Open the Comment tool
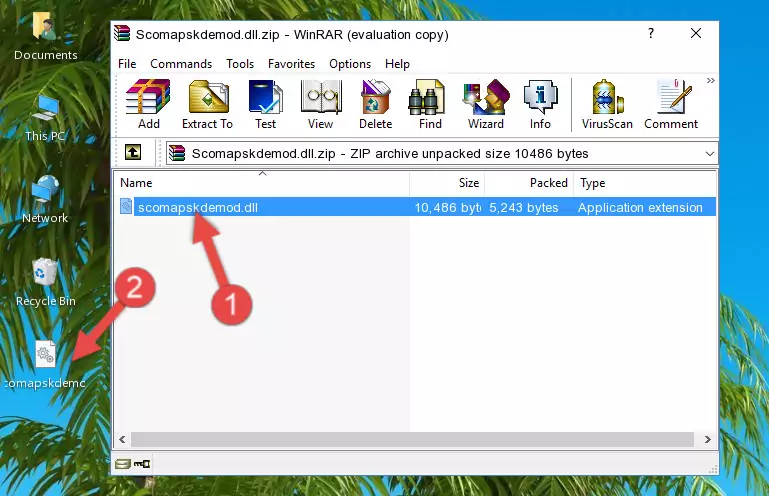 (671, 104)
